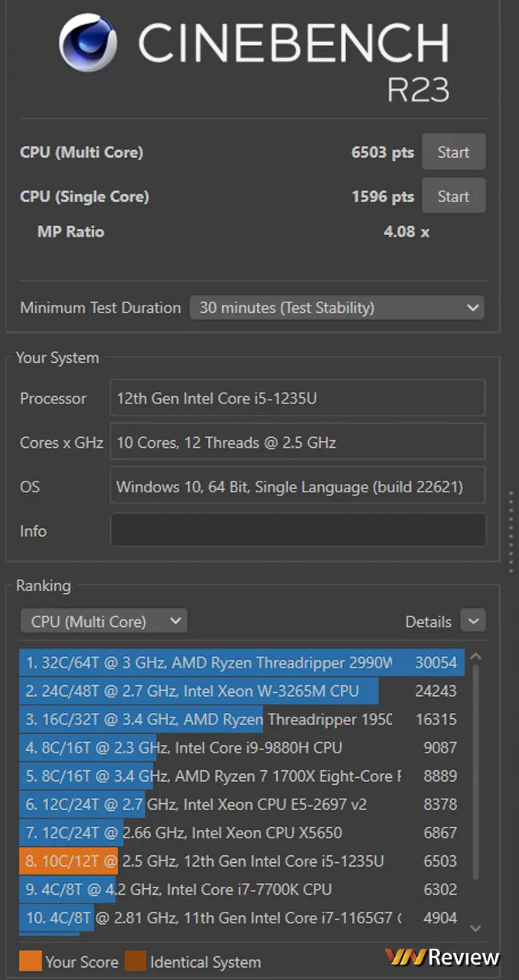Screen dimensions: 519x980
Task: Start the CPU Single Core test
Action: tap(453, 197)
